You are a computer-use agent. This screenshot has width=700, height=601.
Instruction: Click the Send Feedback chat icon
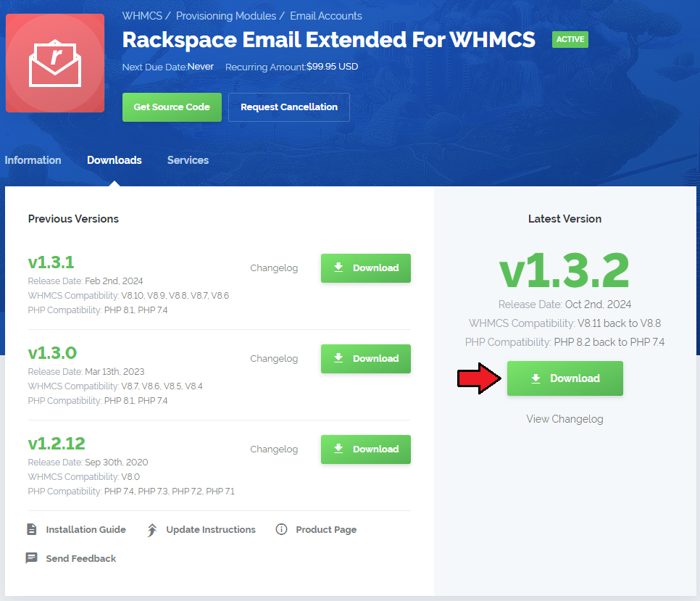click(32, 558)
